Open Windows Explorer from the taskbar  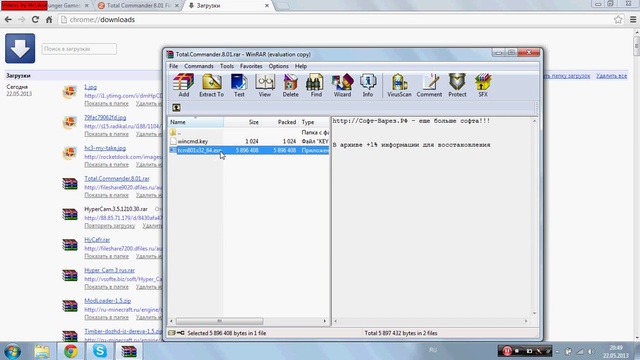click(42, 351)
